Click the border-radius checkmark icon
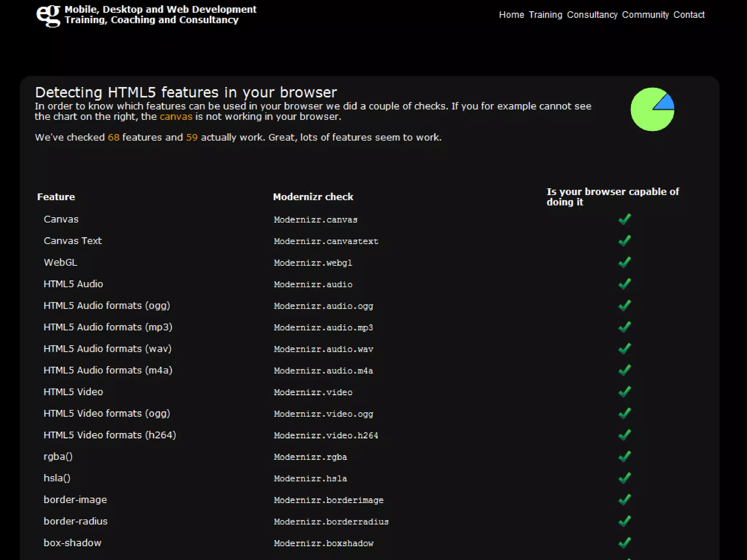 coord(624,521)
